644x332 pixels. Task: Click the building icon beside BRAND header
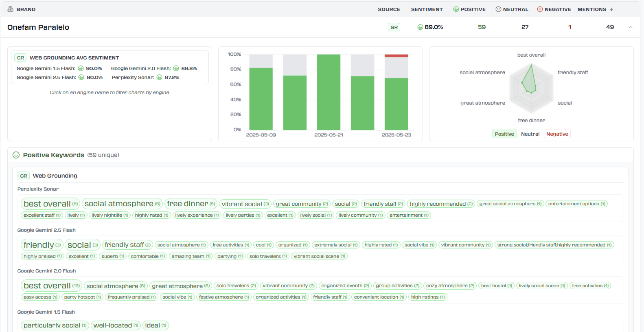(x=11, y=9)
